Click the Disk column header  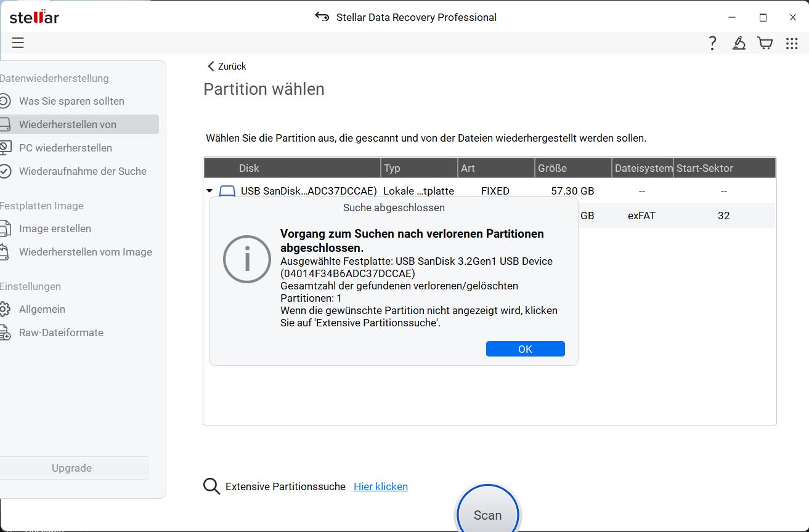click(292, 168)
